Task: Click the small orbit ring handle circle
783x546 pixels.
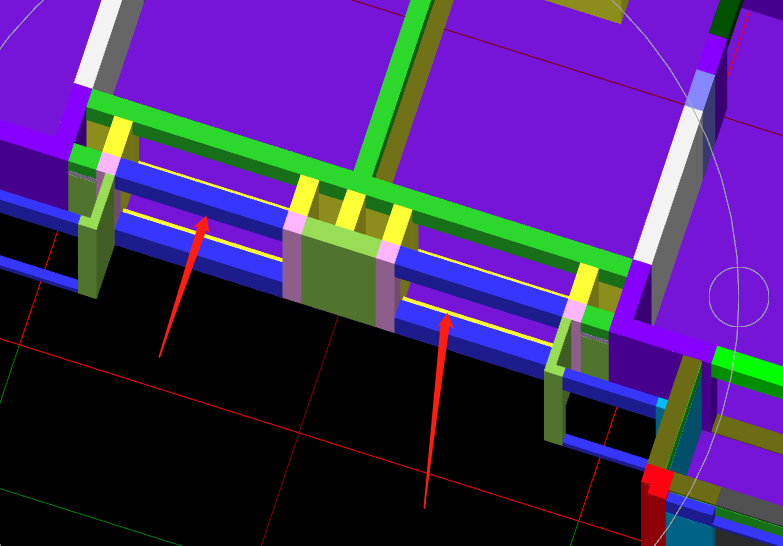Action: (739, 297)
